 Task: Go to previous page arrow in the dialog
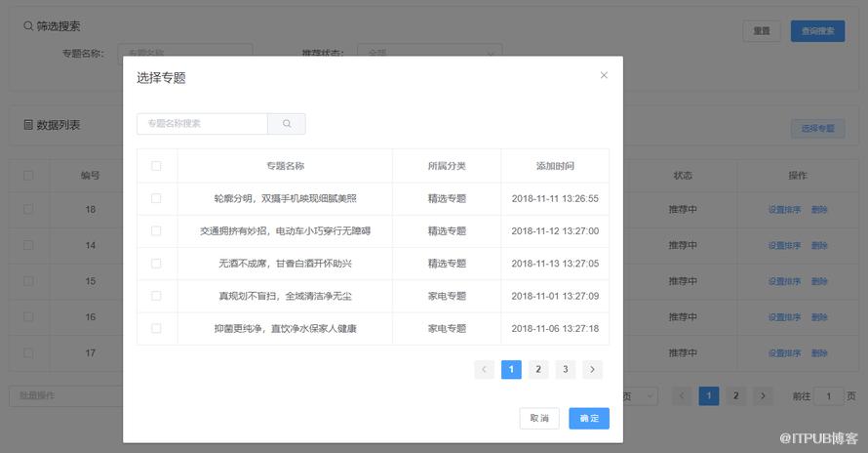[484, 369]
